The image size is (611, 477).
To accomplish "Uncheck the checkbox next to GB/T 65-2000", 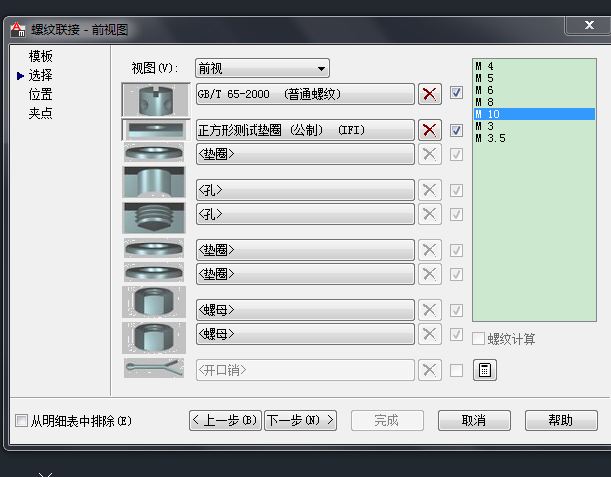I will pos(457,93).
